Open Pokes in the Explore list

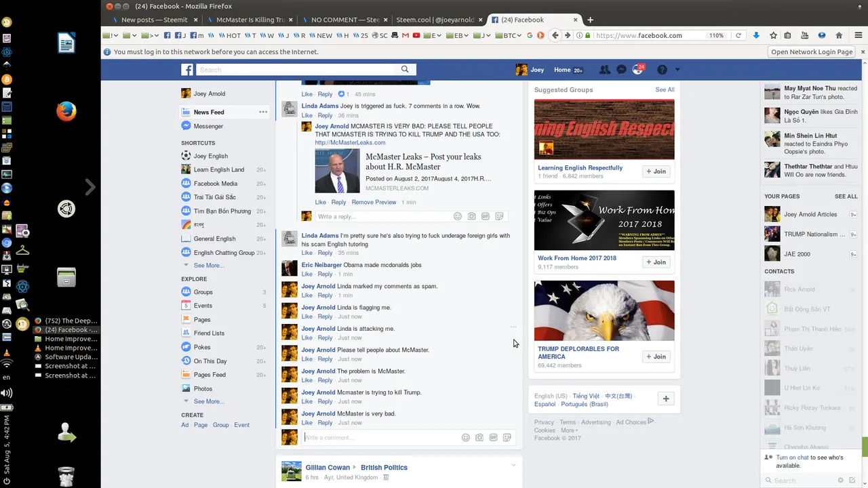(202, 347)
